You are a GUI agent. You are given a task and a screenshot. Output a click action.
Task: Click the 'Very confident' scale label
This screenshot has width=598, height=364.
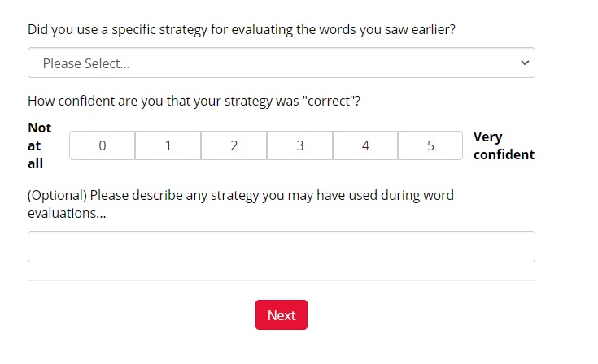tap(503, 145)
